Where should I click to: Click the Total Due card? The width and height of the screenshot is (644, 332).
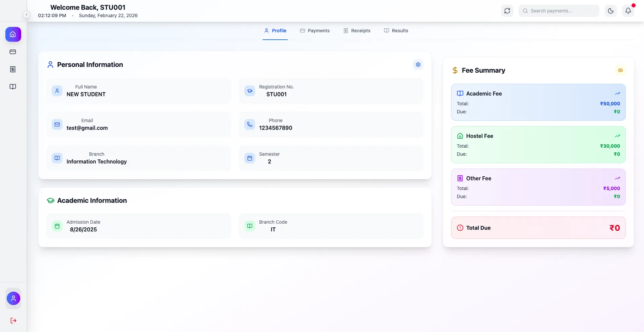538,228
